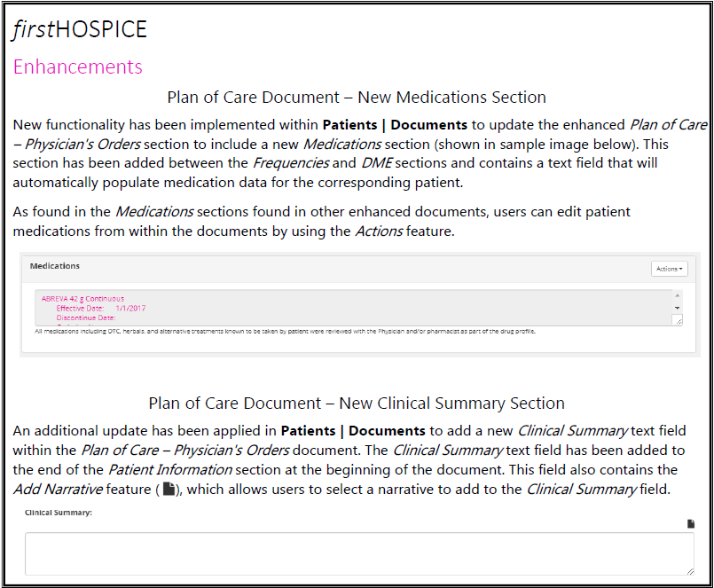714x588 pixels.
Task: Click the New Medications Section heading
Action: point(357,97)
